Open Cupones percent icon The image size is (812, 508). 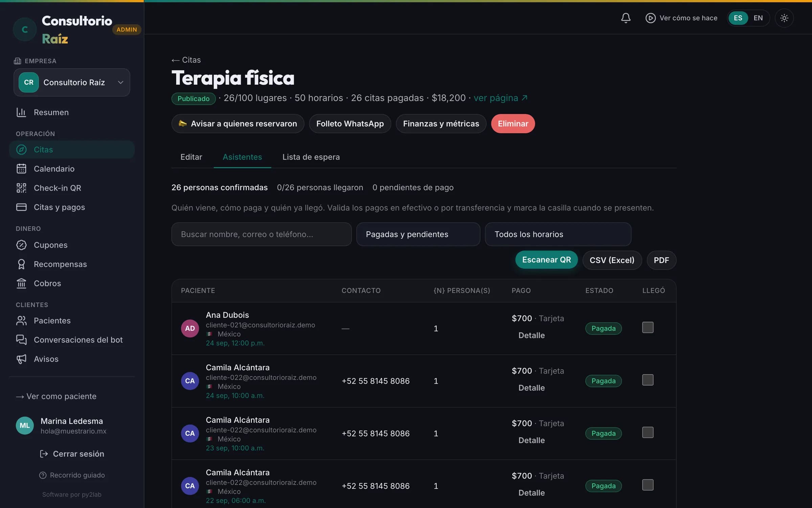coord(21,245)
